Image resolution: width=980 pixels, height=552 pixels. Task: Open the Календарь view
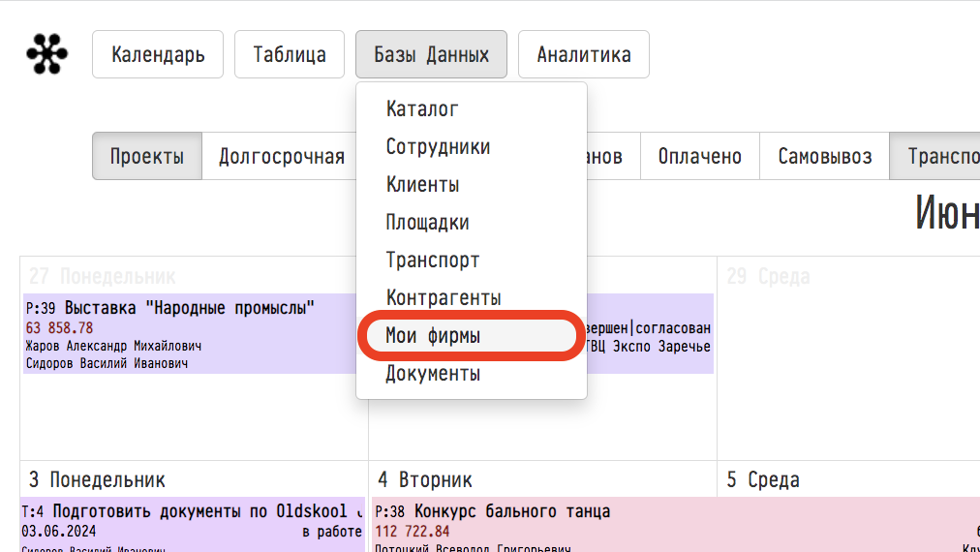(158, 54)
